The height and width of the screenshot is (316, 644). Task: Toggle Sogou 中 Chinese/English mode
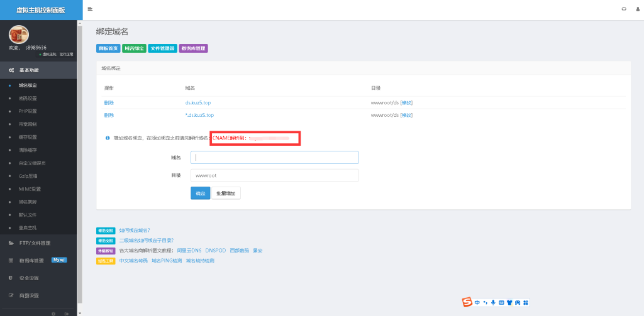(x=477, y=302)
